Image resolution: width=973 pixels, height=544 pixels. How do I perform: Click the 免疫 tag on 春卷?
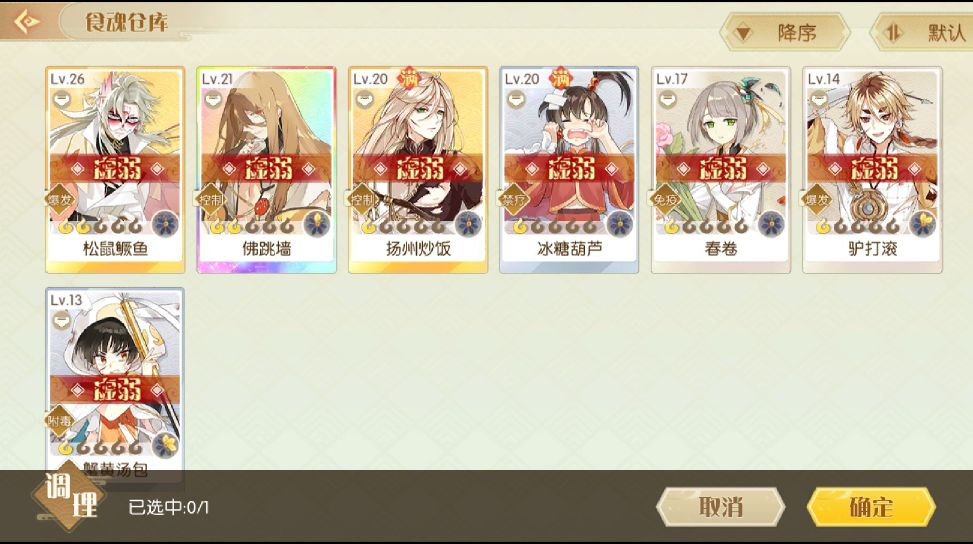coord(666,199)
